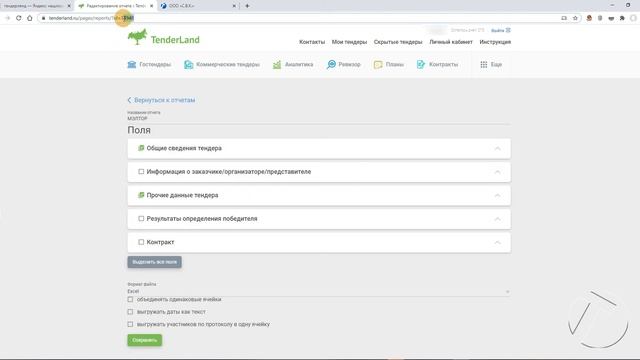Toggle the Контракт checkbox
Screen dimensions: 640x360
(x=141, y=242)
